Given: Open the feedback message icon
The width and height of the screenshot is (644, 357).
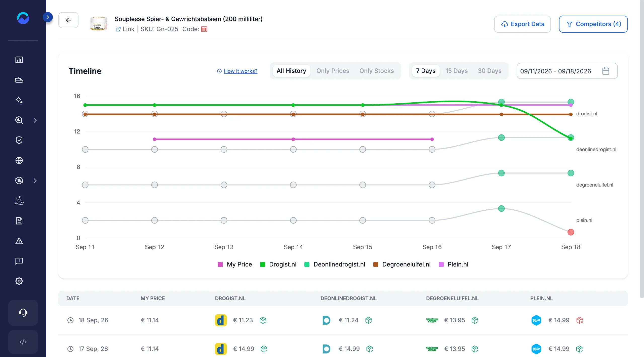Looking at the screenshot, I should pyautogui.click(x=19, y=261).
